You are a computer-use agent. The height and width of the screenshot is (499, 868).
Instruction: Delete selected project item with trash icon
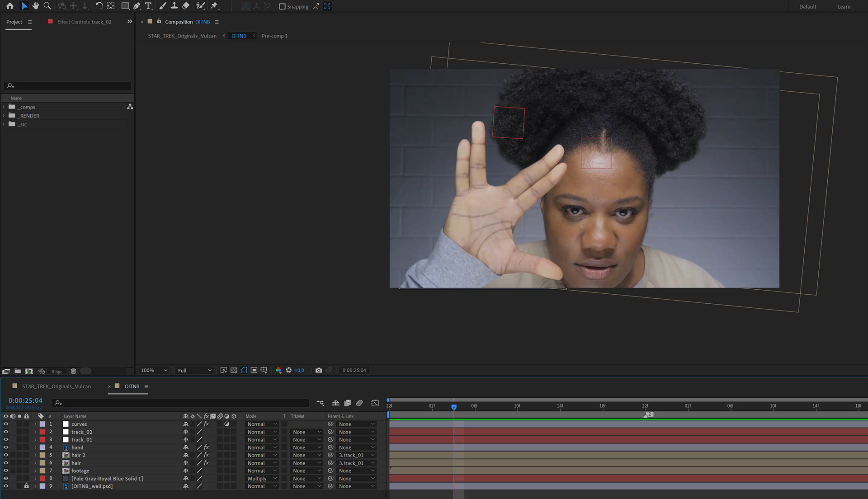(73, 371)
